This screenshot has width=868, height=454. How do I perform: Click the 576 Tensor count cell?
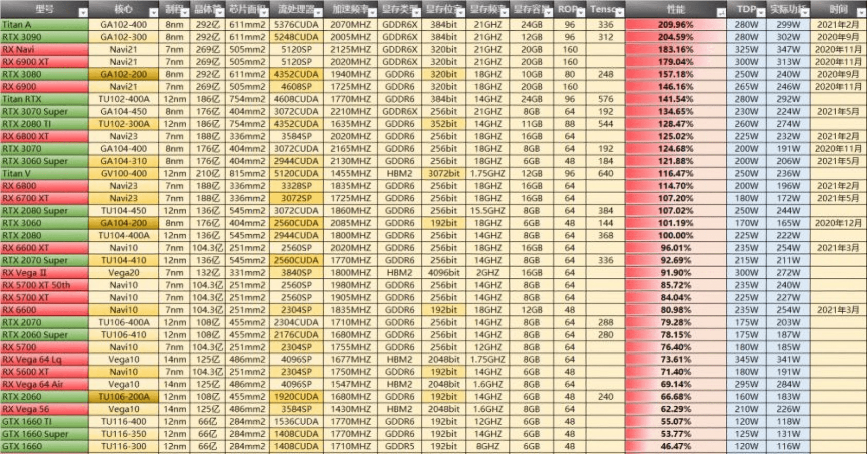click(x=605, y=99)
